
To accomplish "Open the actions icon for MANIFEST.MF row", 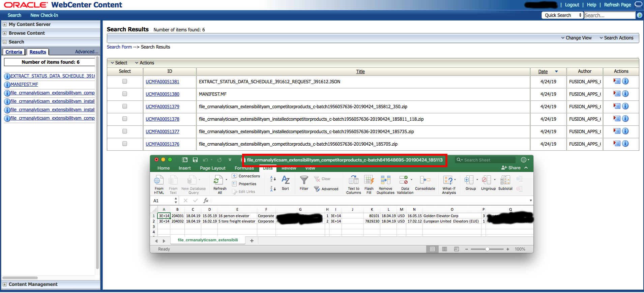I will (617, 94).
